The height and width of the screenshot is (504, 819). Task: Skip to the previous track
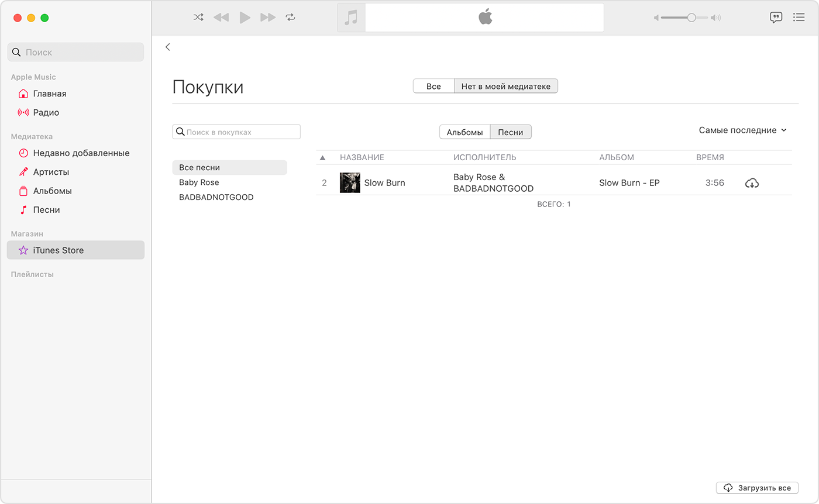point(221,18)
